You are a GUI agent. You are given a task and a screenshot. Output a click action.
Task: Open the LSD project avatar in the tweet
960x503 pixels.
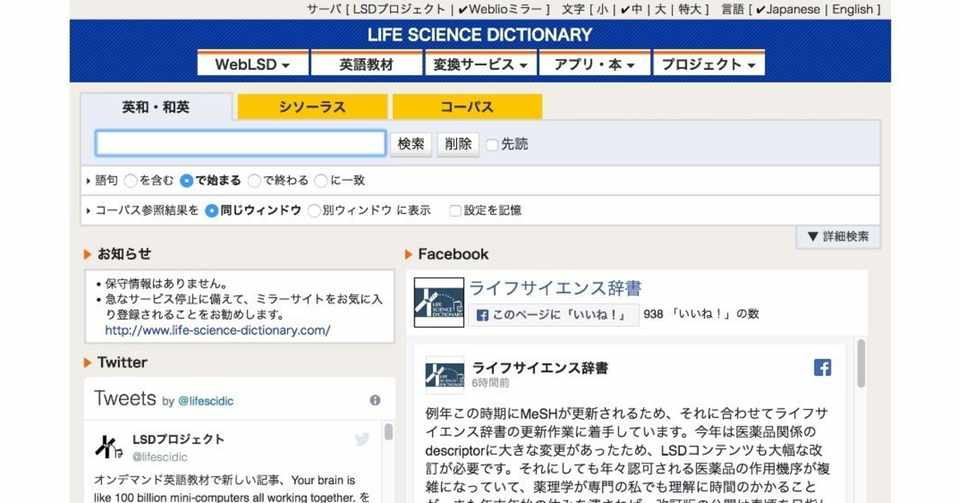109,447
